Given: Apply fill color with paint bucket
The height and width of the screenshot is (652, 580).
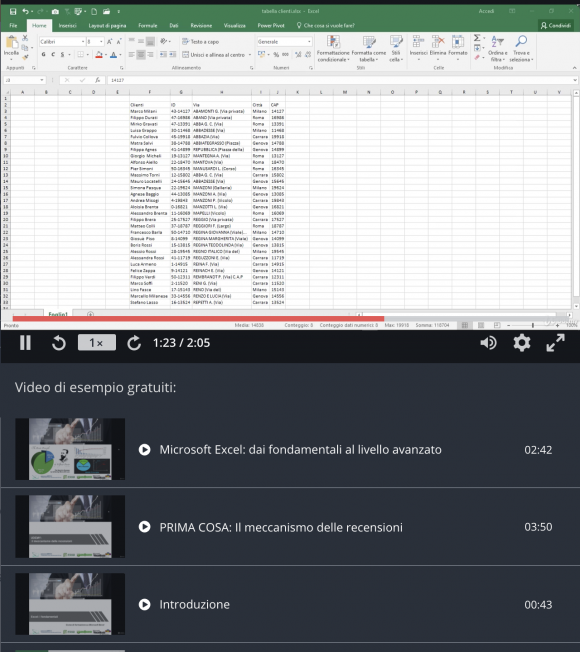Looking at the screenshot, I should click(99, 54).
